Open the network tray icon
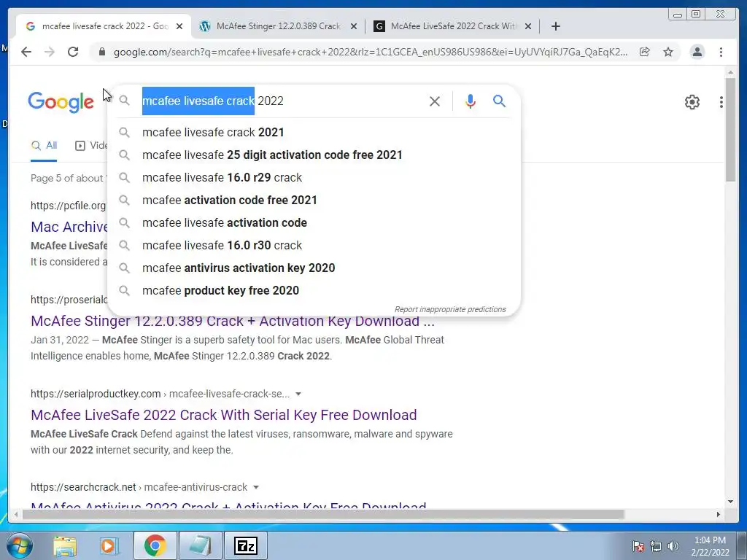 pyautogui.click(x=656, y=546)
